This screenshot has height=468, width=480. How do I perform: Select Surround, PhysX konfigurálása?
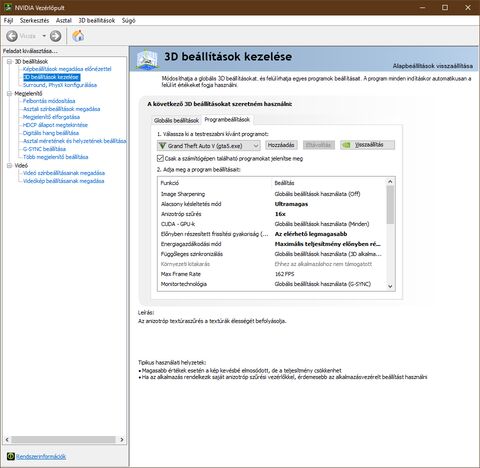pos(60,85)
